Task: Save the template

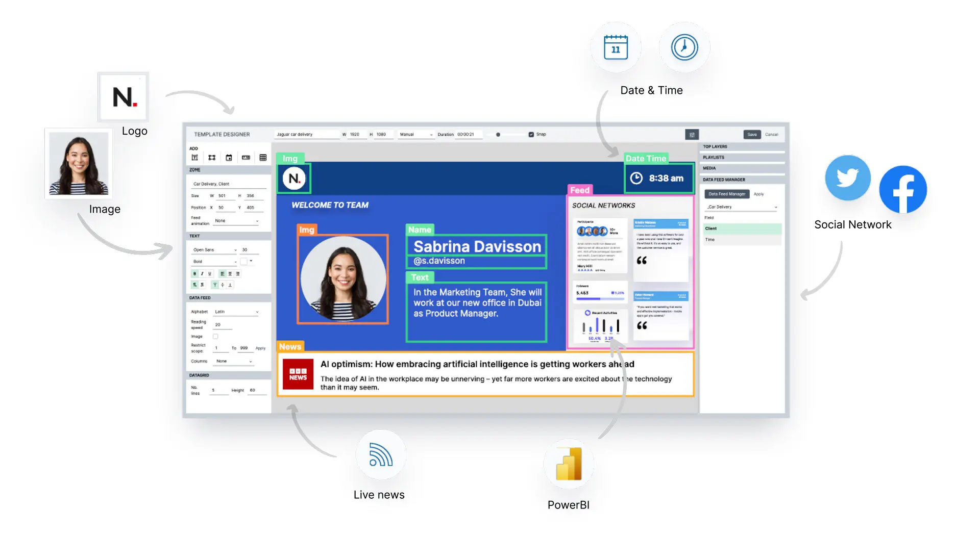Action: click(x=752, y=135)
